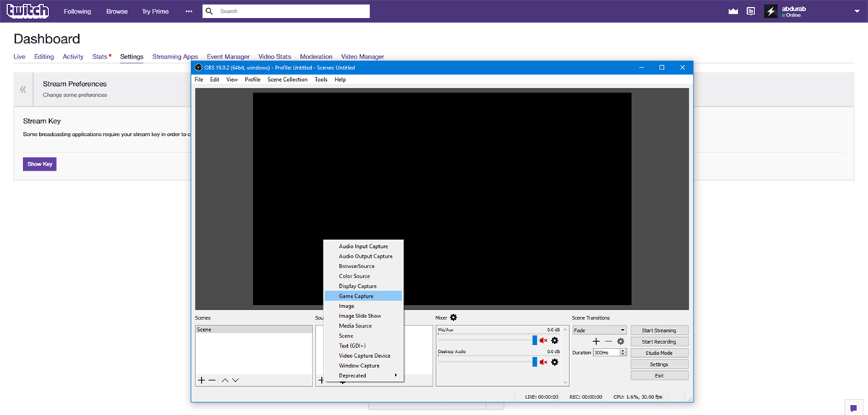868x415 pixels.
Task: Open the OBS View menu
Action: [232, 80]
